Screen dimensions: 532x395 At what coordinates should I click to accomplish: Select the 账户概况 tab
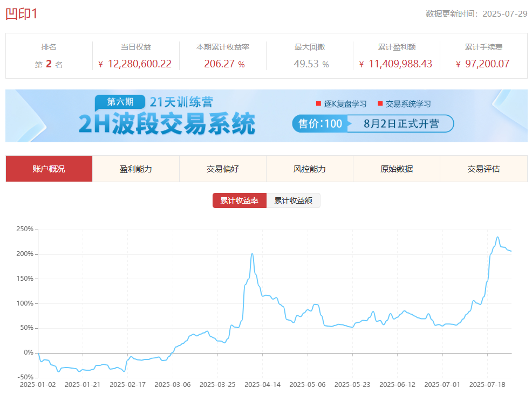49,169
